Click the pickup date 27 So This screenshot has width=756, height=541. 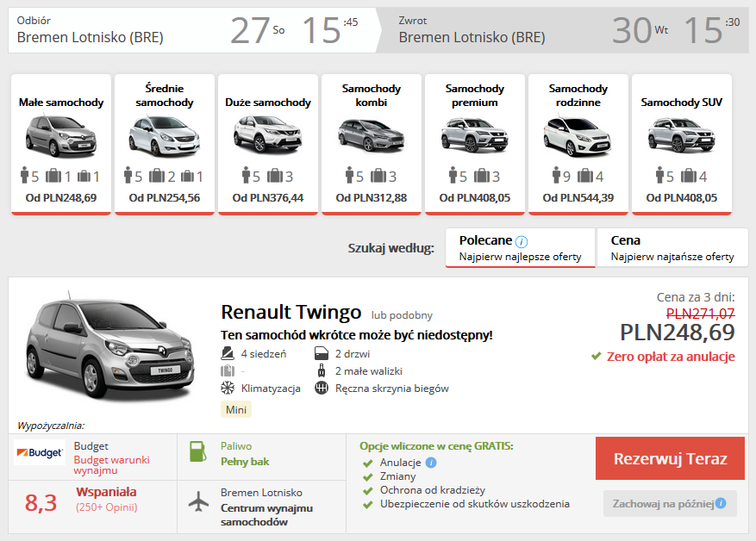[258, 30]
